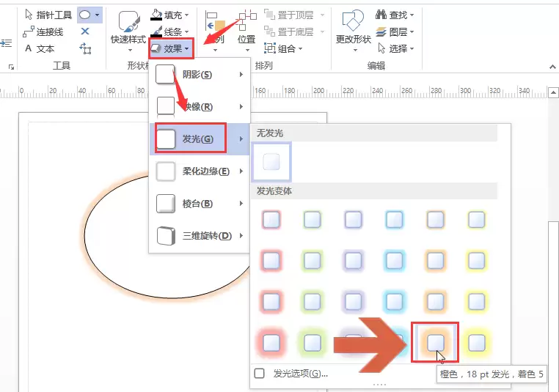Apply green glow in third variant row
559x392 pixels.
[x=313, y=302]
